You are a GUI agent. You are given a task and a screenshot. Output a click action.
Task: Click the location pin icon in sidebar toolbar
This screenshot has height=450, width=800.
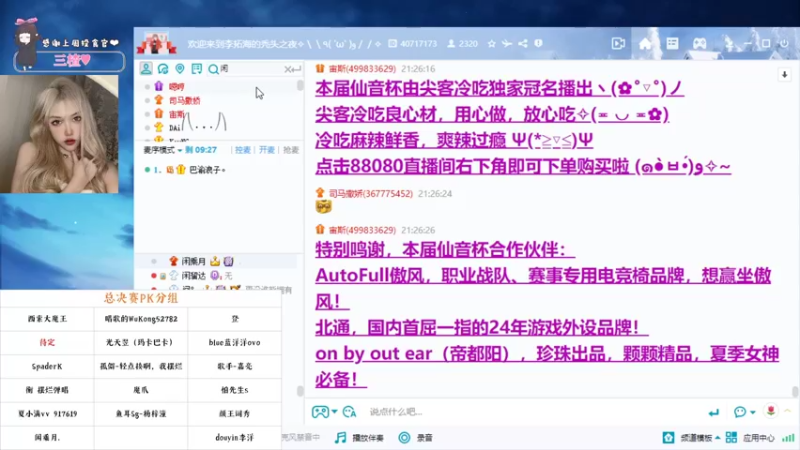tap(180, 68)
